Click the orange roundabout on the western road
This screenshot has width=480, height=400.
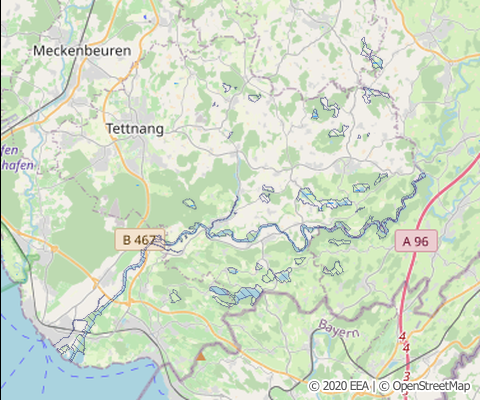54,248
